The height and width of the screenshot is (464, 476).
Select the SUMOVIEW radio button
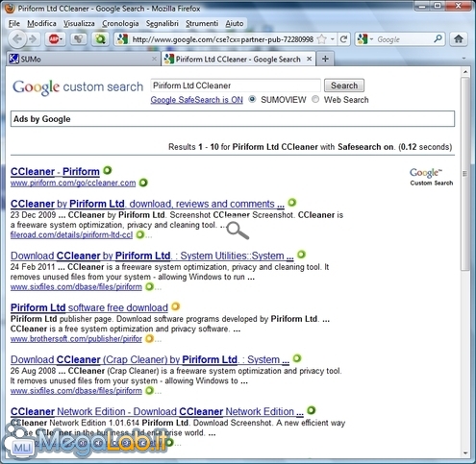252,99
